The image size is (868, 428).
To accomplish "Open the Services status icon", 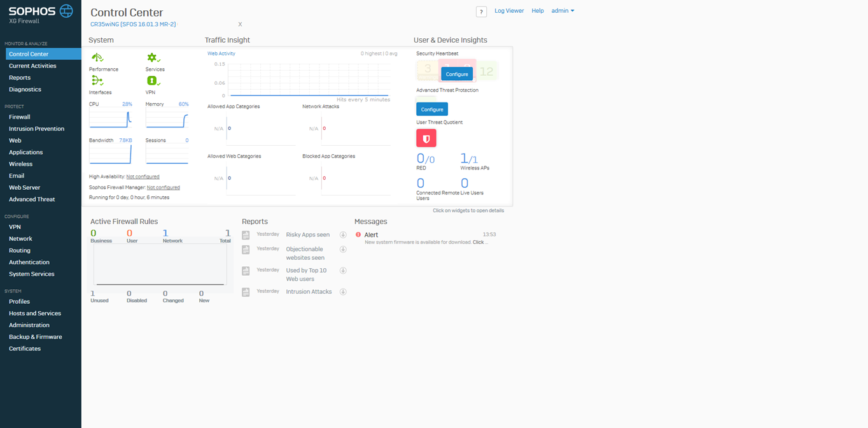I will pyautogui.click(x=153, y=58).
